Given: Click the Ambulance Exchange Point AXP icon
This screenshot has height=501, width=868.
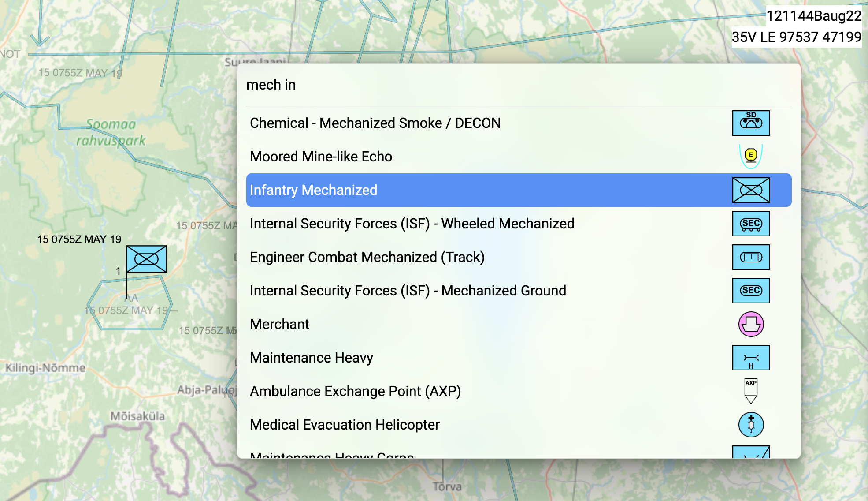Looking at the screenshot, I should click(751, 391).
